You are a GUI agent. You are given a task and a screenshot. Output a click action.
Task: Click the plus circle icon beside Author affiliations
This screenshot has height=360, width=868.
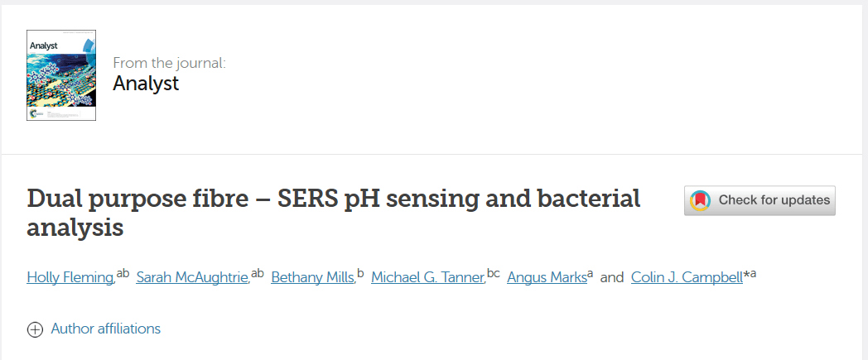[x=35, y=329]
